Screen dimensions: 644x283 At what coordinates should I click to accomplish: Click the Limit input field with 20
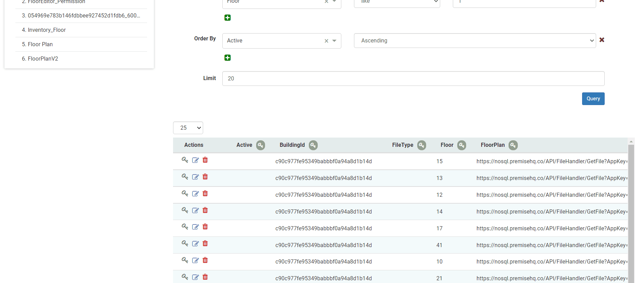[413, 78]
